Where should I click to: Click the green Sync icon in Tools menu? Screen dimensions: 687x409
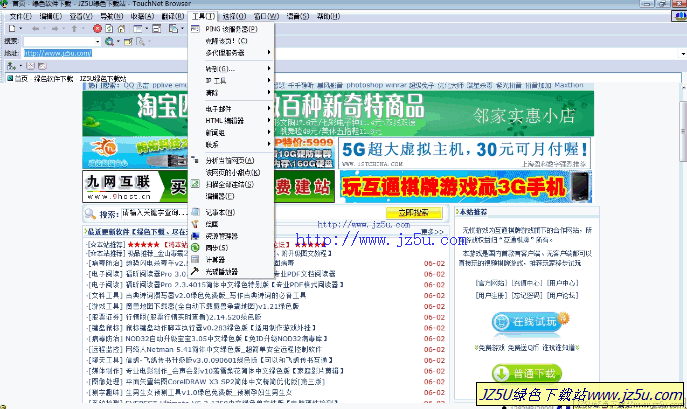pyautogui.click(x=195, y=248)
